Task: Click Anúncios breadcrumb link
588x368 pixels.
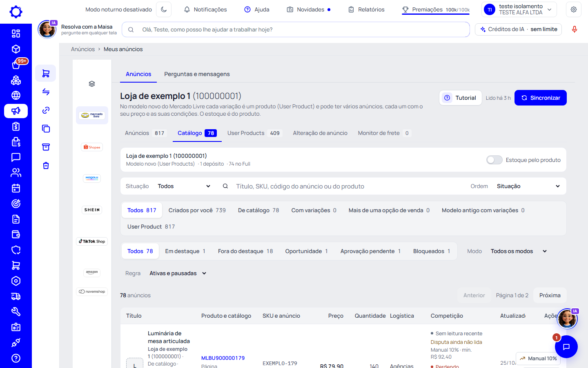Action: point(83,49)
